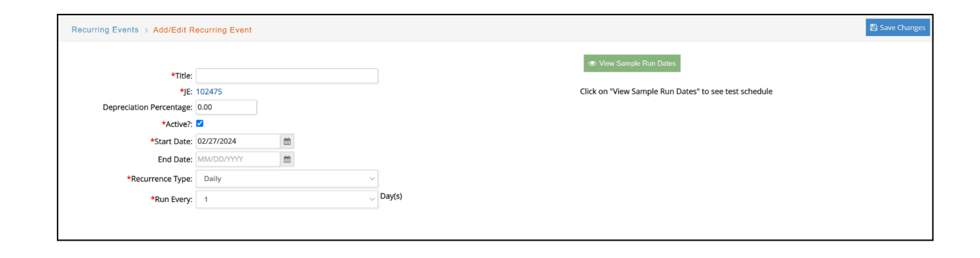Image resolution: width=980 pixels, height=258 pixels.
Task: Select the Add/Edit Recurring Event breadcrumb
Action: coord(202,31)
